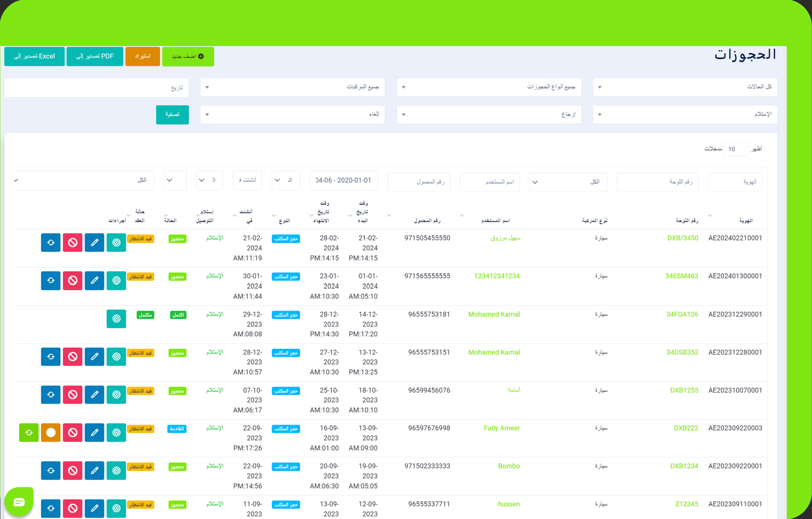Viewport: 812px width, 519px height.
Task: Open the كل الحالات status dropdown
Action: click(685, 87)
